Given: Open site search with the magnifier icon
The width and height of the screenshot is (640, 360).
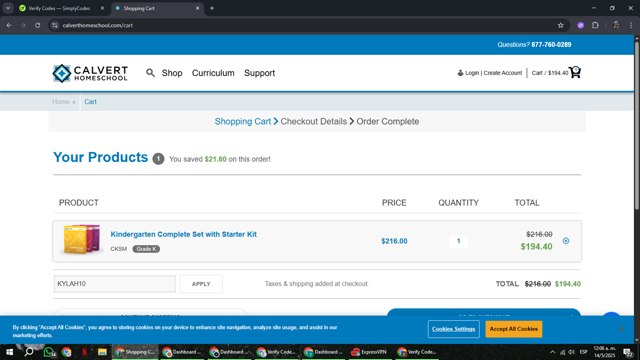Looking at the screenshot, I should pyautogui.click(x=150, y=73).
